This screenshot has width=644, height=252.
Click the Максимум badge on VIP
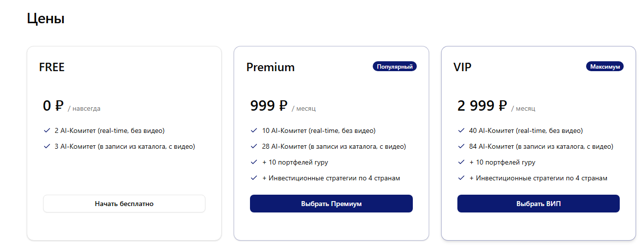(x=604, y=67)
